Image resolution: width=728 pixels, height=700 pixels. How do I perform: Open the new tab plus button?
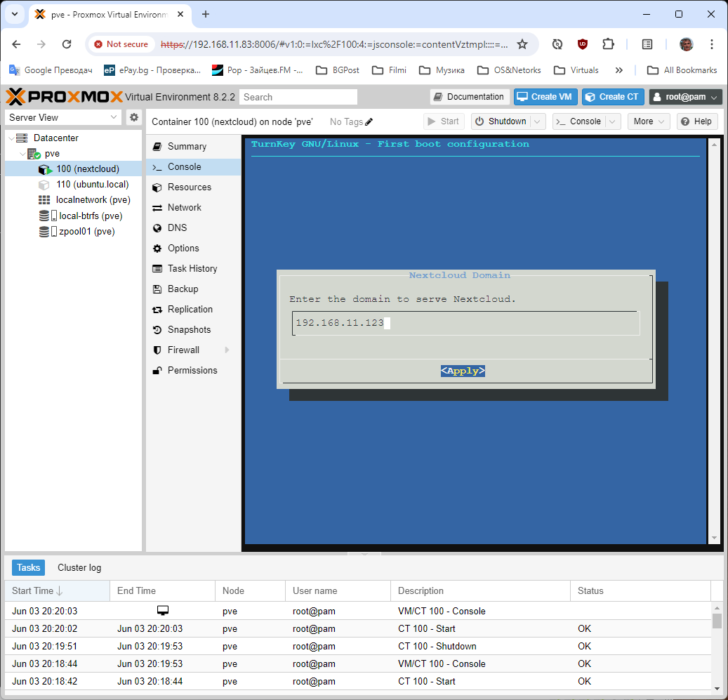click(x=206, y=14)
